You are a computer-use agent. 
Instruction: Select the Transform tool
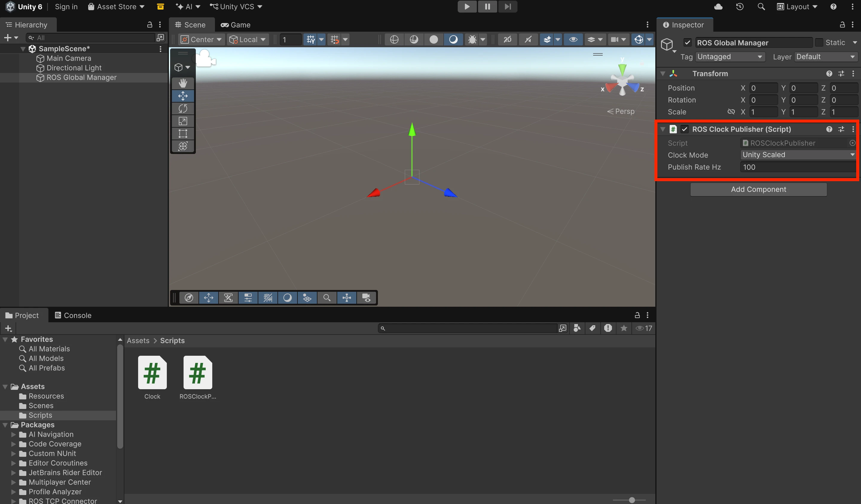[183, 146]
